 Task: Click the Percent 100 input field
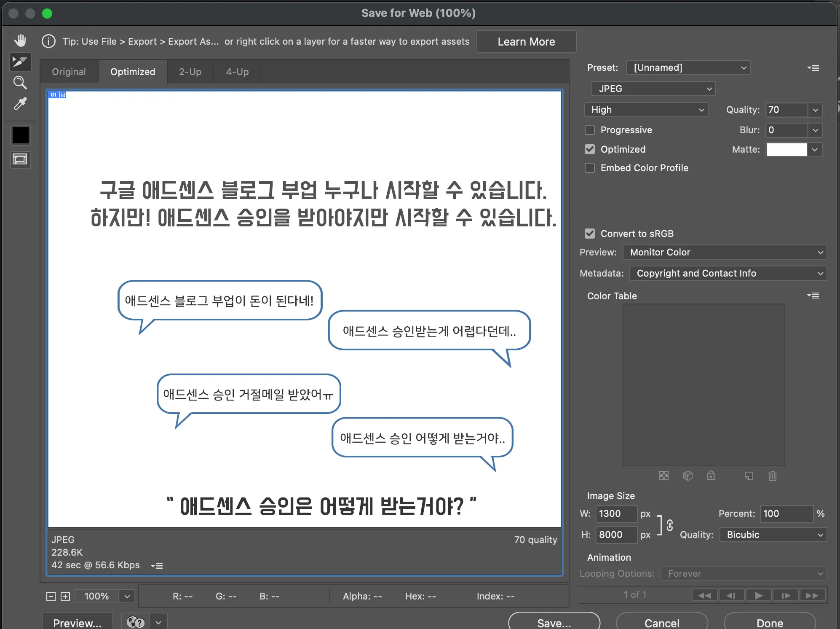786,513
